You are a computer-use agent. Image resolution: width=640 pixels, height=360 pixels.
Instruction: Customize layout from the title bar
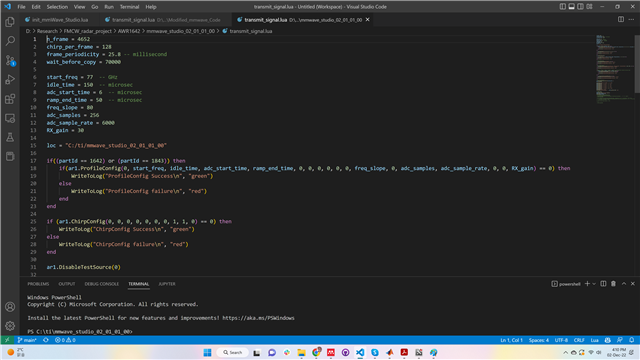coord(589,7)
